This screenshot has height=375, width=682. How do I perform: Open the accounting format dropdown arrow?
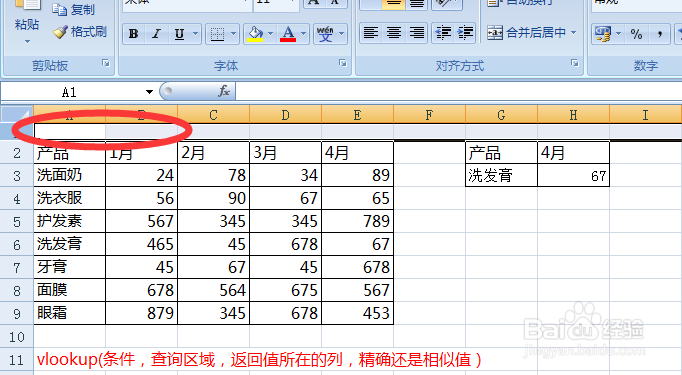point(618,33)
